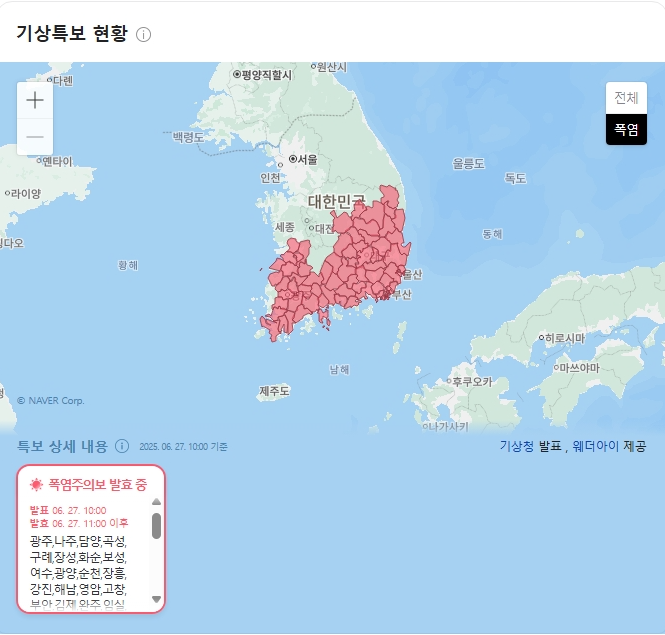Screen dimensions: 665x635
Task: Click the 원산시 label on the map
Action: tap(332, 67)
